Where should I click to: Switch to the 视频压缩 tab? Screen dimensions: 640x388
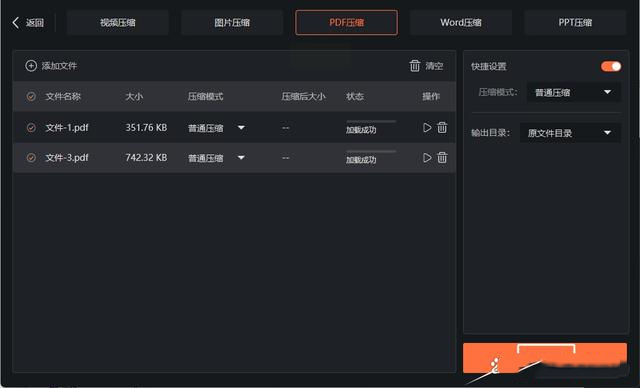coord(118,22)
